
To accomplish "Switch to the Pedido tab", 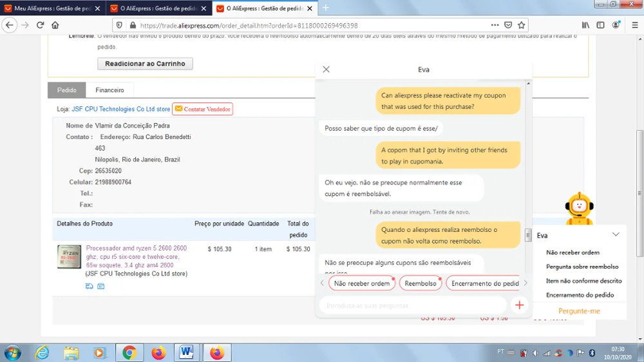I will coord(66,90).
